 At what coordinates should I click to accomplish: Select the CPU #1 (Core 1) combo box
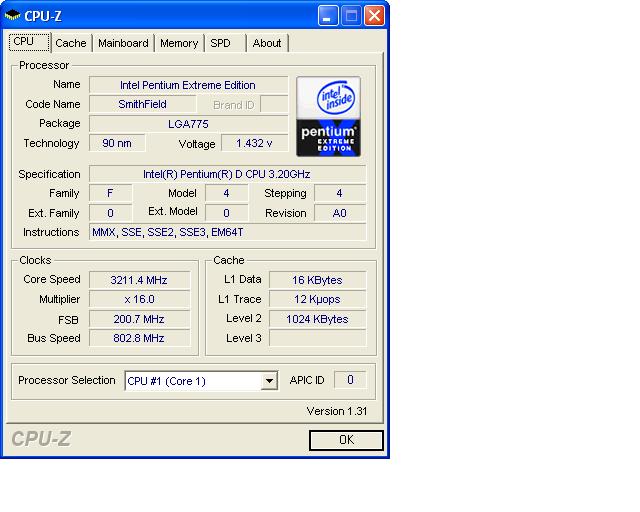point(201,381)
